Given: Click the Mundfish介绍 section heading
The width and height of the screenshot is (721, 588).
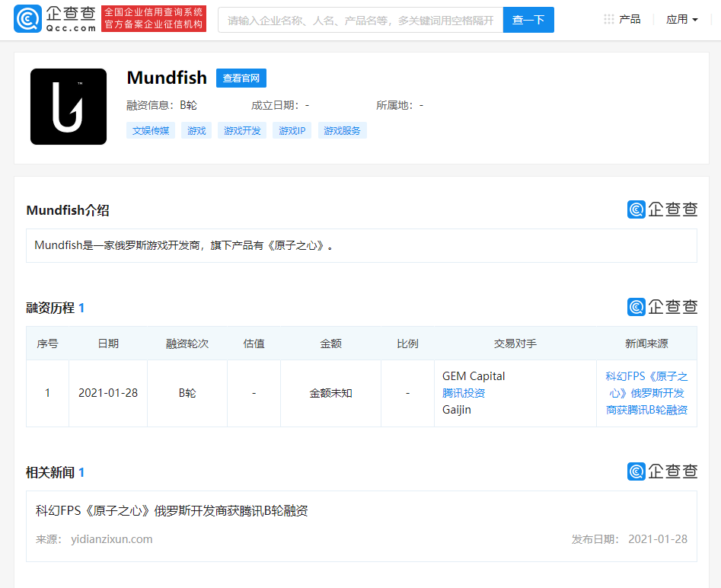Looking at the screenshot, I should [x=68, y=210].
